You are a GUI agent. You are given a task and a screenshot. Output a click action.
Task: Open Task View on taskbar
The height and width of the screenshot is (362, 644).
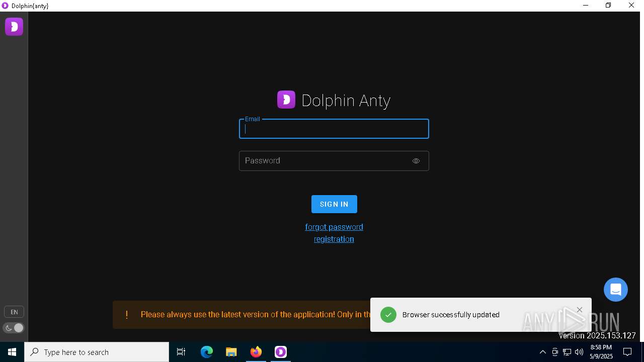click(x=181, y=352)
